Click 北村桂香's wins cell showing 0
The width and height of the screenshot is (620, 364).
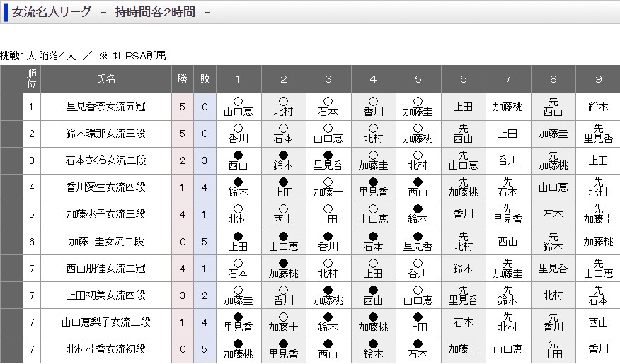(183, 349)
